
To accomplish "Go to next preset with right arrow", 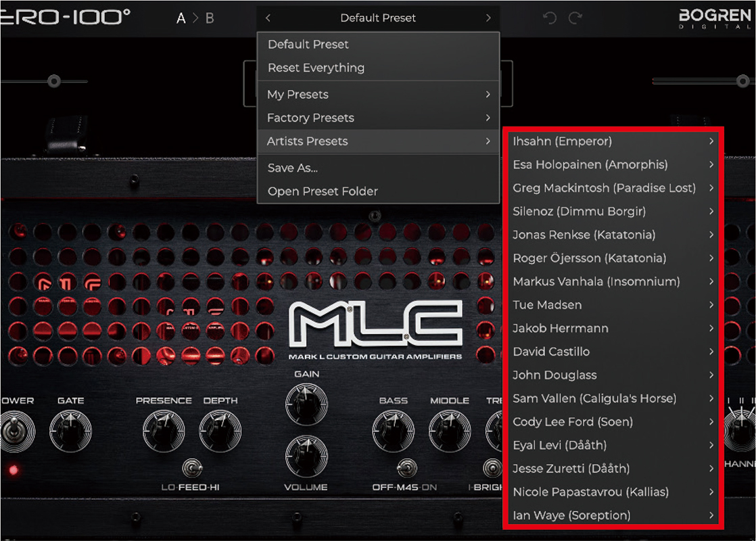I will (488, 18).
